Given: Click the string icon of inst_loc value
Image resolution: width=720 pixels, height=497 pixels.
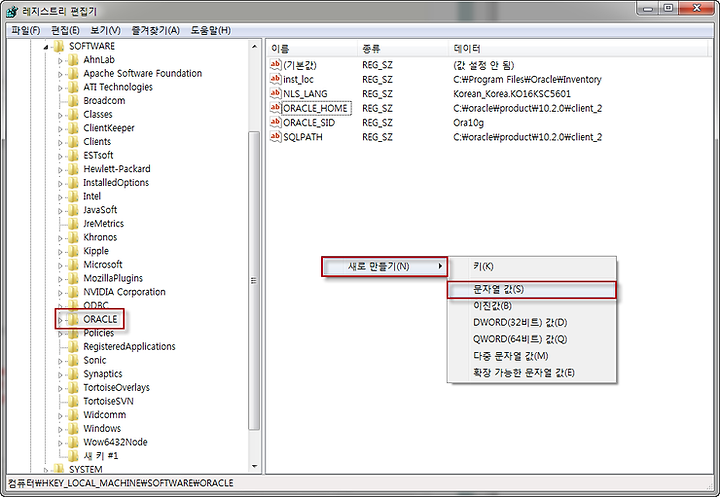Looking at the screenshot, I should click(275, 79).
